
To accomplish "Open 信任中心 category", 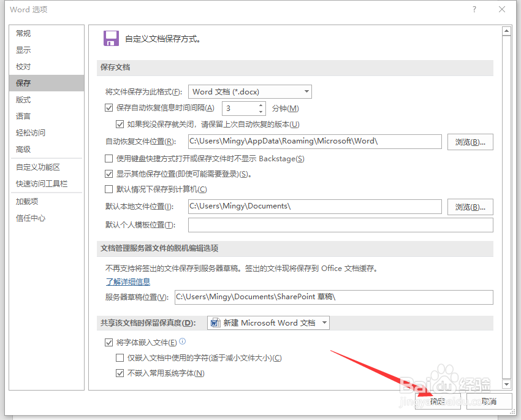I will 47,218.
